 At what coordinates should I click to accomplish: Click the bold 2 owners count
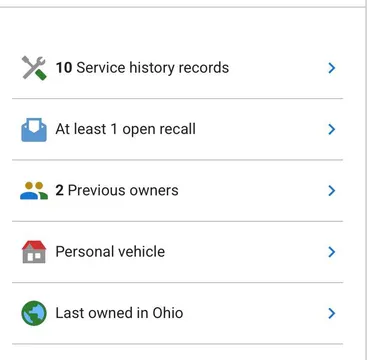[59, 191]
